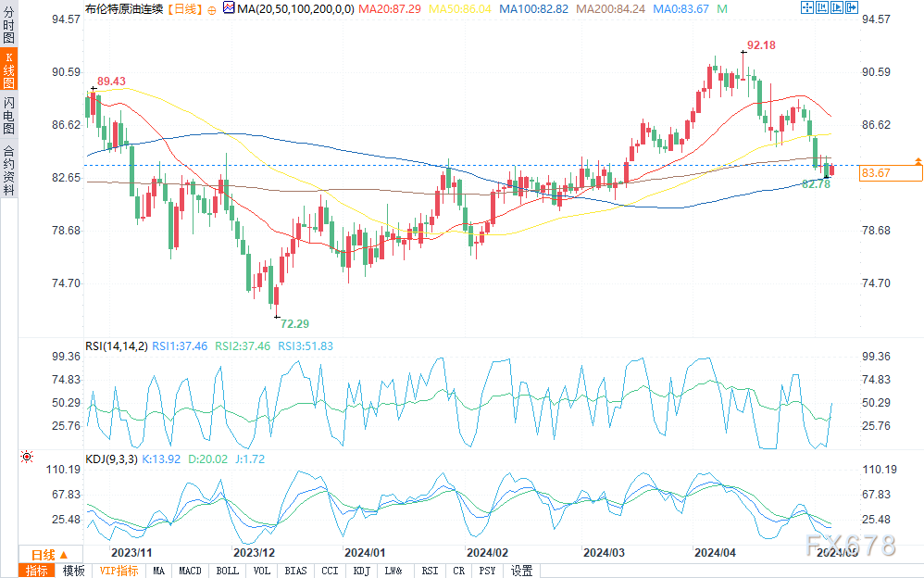Screen dimensions: 924x578
Task: Click the KDJ(9,3,3) parameters label
Action: pyautogui.click(x=111, y=459)
